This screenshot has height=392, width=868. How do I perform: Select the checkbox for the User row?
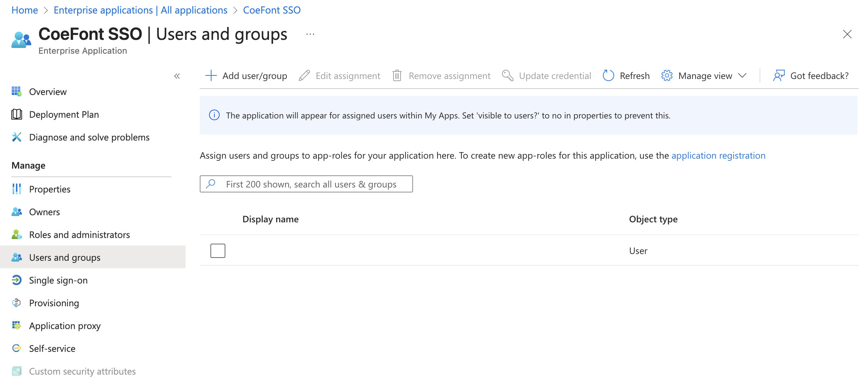tap(218, 251)
